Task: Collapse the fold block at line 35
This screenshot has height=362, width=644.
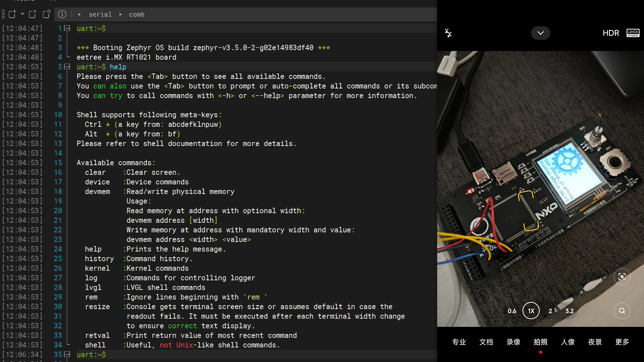Action: [67, 354]
